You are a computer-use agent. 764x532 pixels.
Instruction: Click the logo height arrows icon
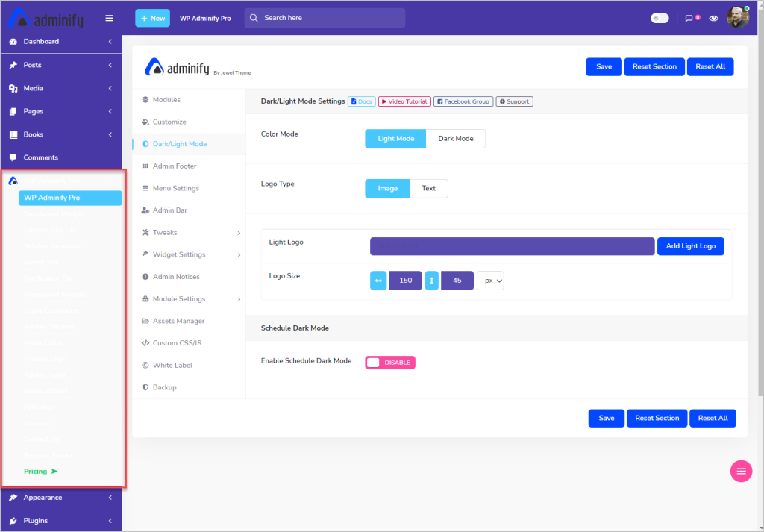point(432,281)
